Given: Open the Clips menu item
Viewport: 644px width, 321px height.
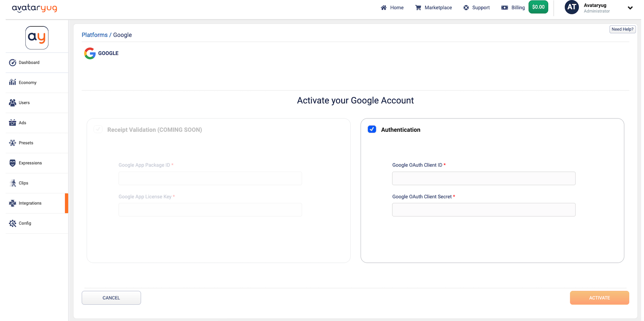Looking at the screenshot, I should pos(37,183).
